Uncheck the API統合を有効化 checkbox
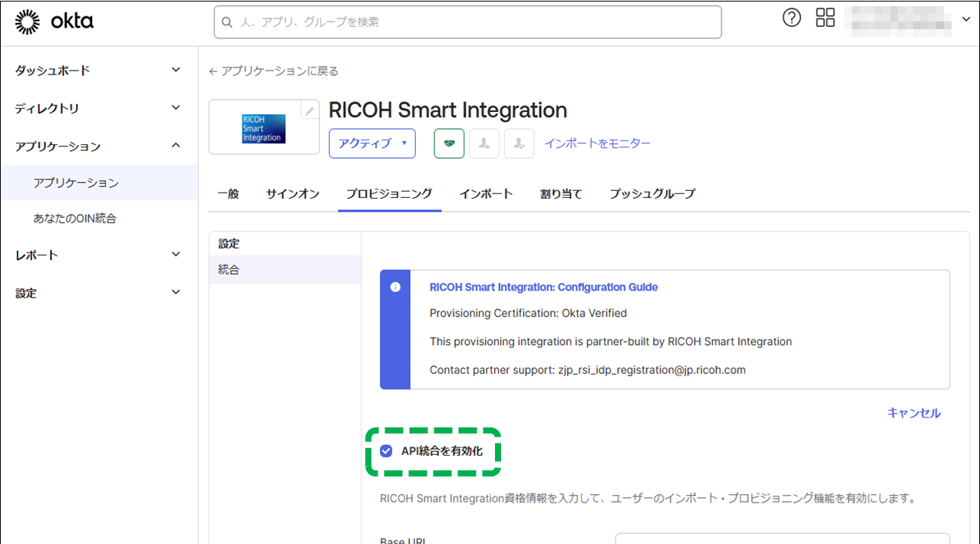The height and width of the screenshot is (544, 980). tap(386, 451)
